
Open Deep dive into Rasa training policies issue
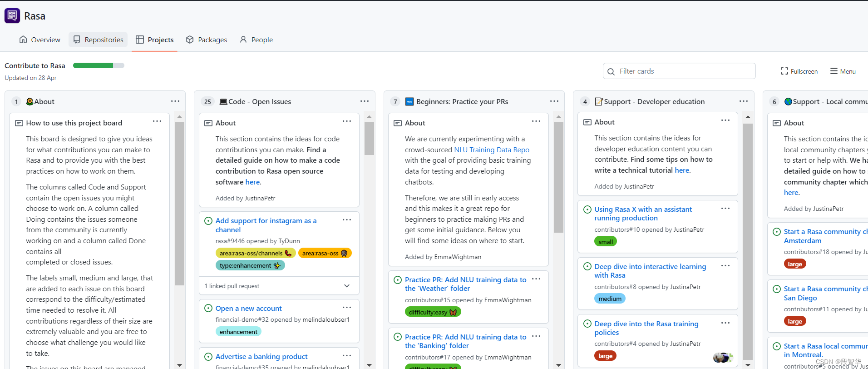[x=646, y=328]
